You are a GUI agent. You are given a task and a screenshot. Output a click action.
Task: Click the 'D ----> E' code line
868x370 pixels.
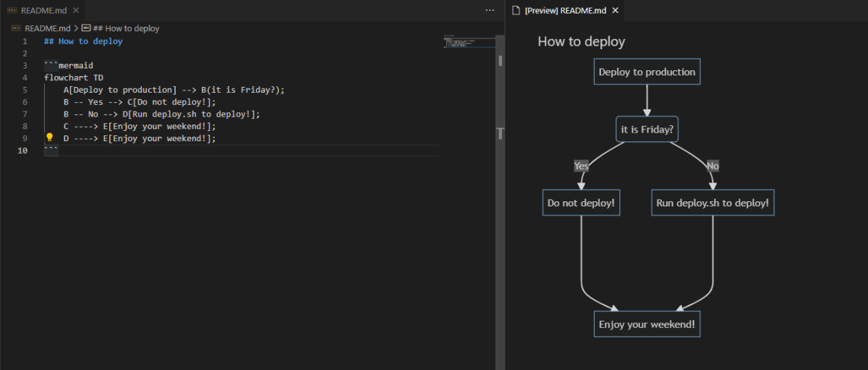point(140,138)
